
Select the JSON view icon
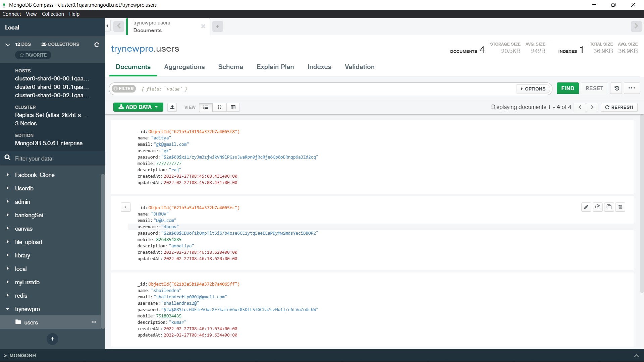pyautogui.click(x=220, y=107)
